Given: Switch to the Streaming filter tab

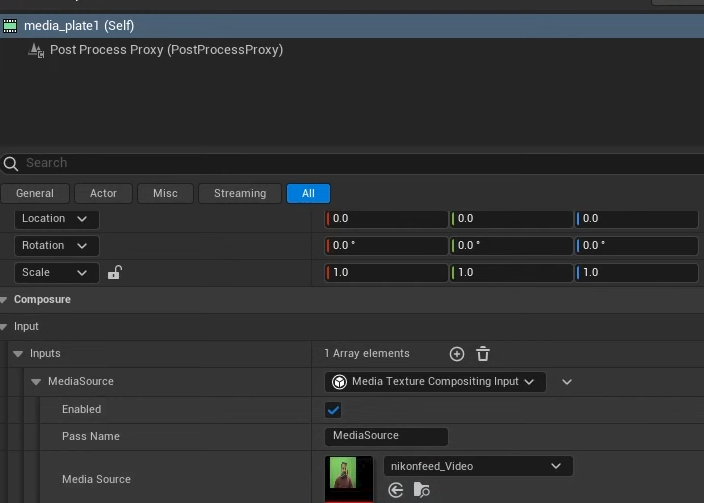Looking at the screenshot, I should [x=240, y=194].
